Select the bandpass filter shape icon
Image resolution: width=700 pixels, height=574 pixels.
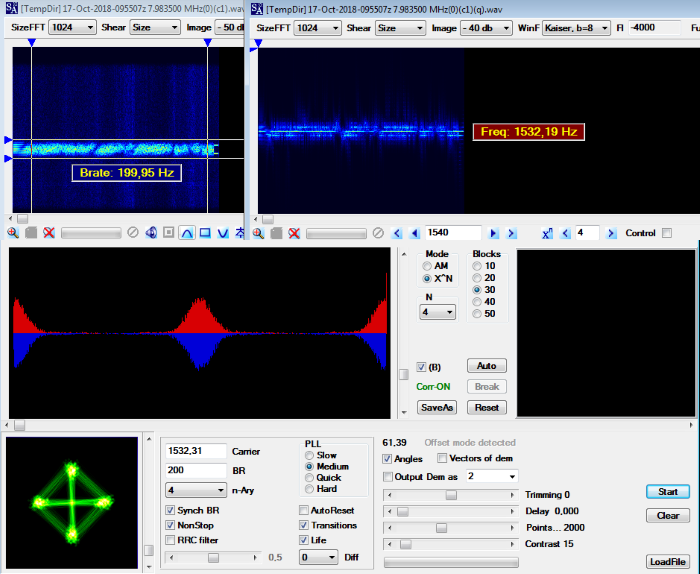click(187, 233)
